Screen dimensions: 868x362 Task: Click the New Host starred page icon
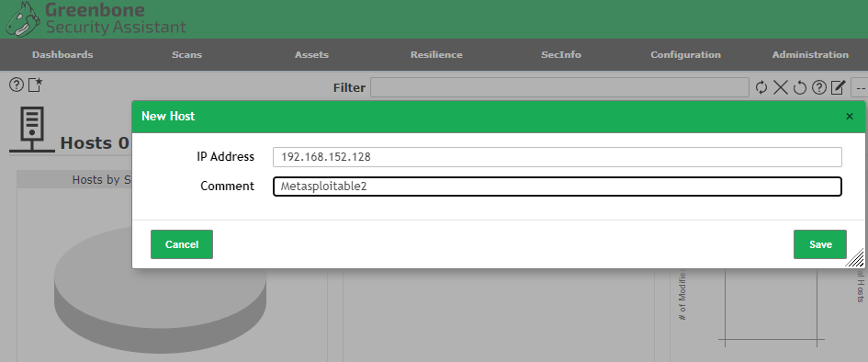(35, 85)
